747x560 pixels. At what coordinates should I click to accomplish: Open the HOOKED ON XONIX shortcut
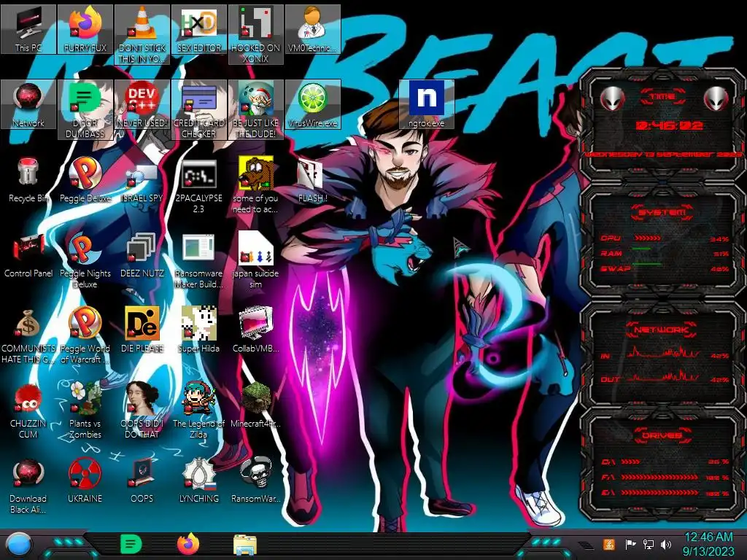coord(256,35)
